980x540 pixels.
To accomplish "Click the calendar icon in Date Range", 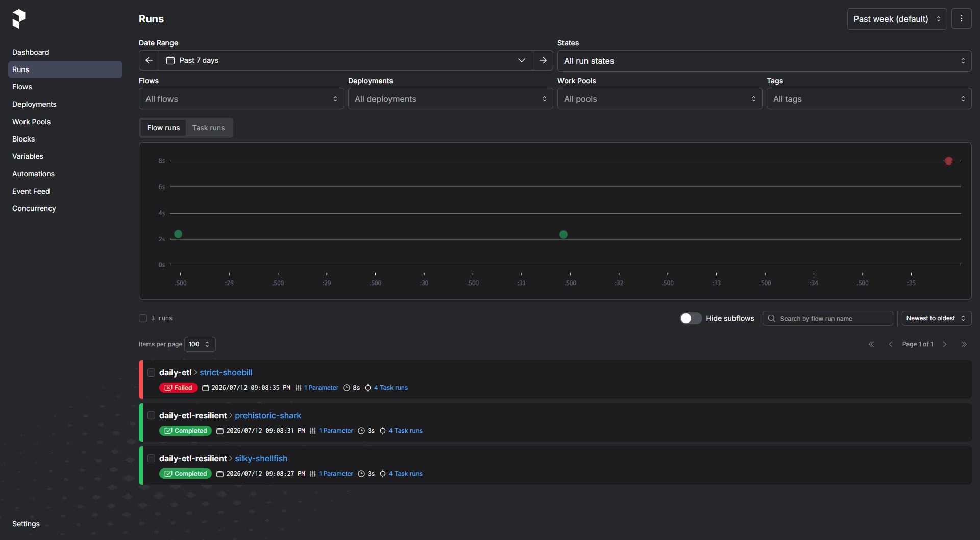I will click(170, 60).
